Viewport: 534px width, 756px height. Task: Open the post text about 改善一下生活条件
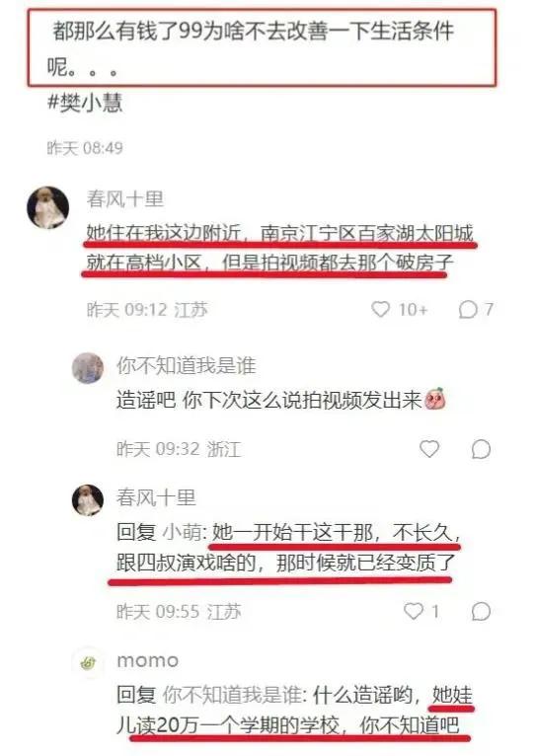pos(251,47)
